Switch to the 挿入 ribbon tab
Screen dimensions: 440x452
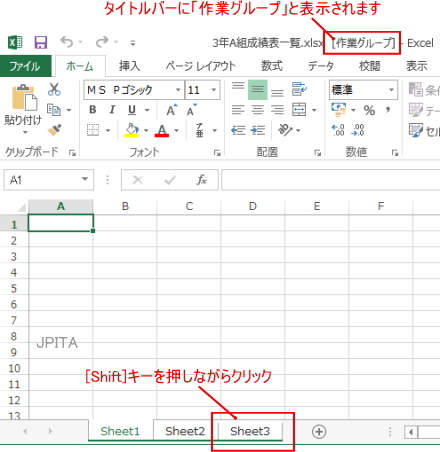pyautogui.click(x=129, y=66)
